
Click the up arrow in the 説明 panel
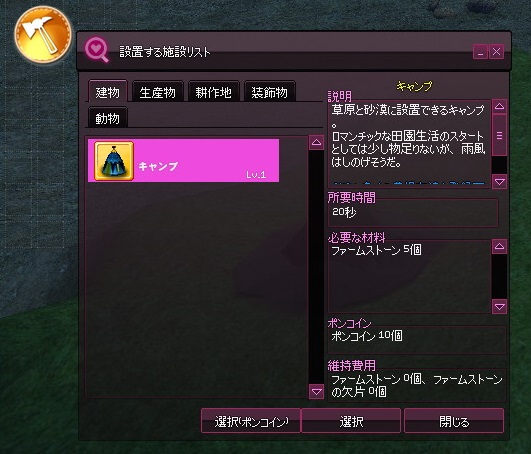coord(500,107)
